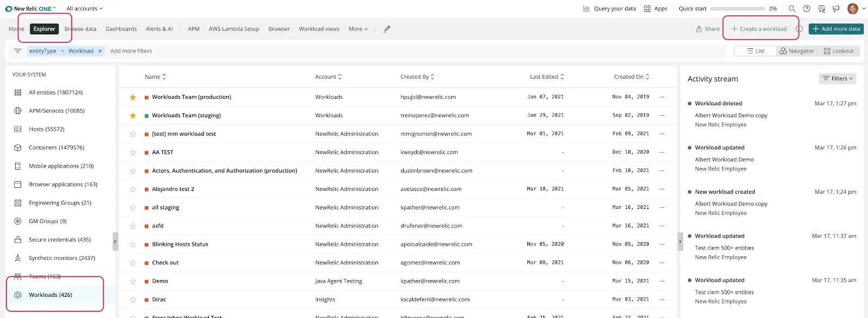Sort table by Account column
This screenshot has height=318, width=868.
329,77
